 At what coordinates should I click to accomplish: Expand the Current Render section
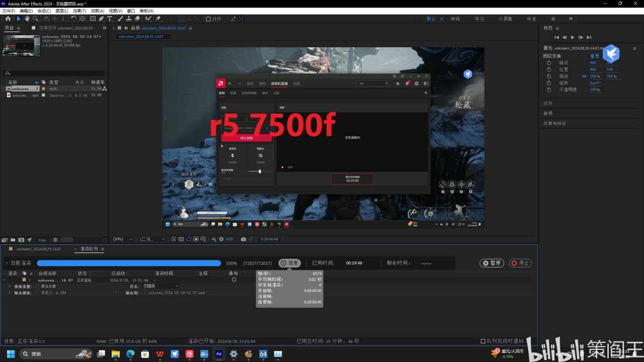tap(6, 263)
